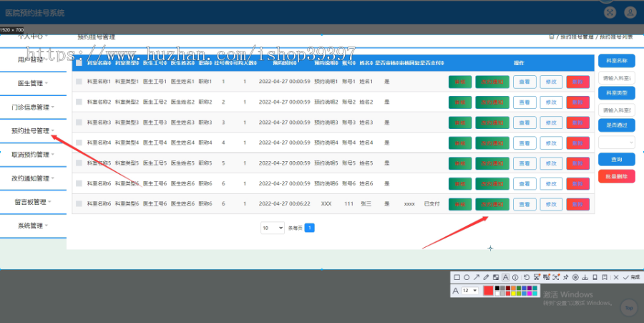
Task: Pick the pencil freehand tool
Action: point(486,277)
